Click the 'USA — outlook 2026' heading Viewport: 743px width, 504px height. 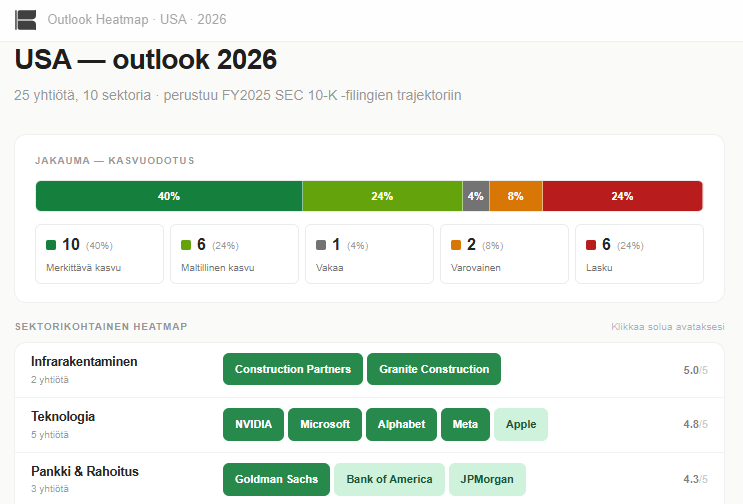[146, 60]
